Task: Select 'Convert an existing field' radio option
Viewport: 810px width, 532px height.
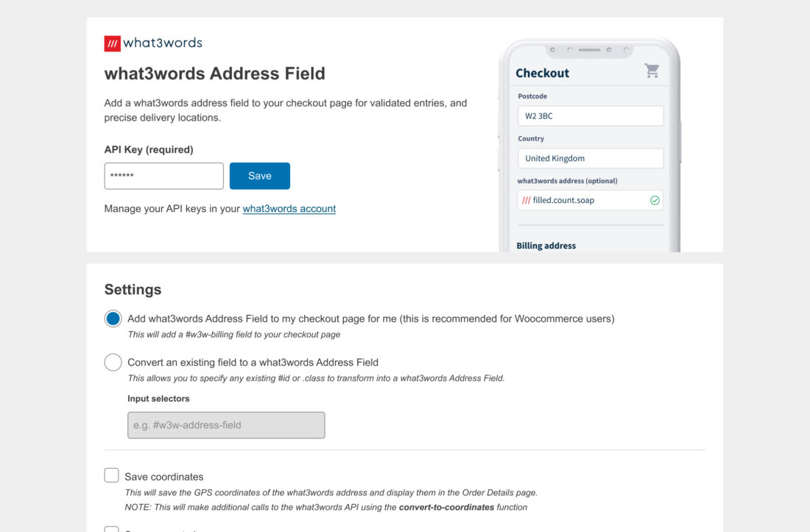Action: (113, 362)
